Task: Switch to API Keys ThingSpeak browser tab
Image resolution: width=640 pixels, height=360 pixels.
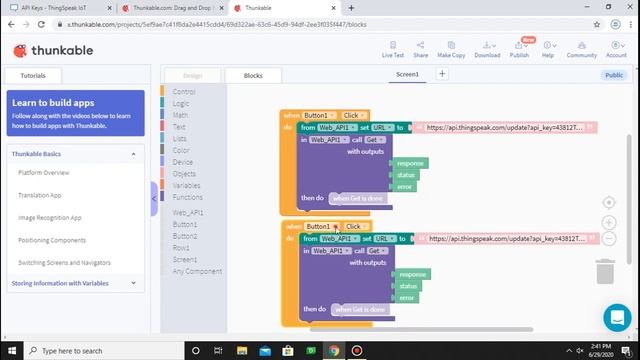Action: point(60,8)
